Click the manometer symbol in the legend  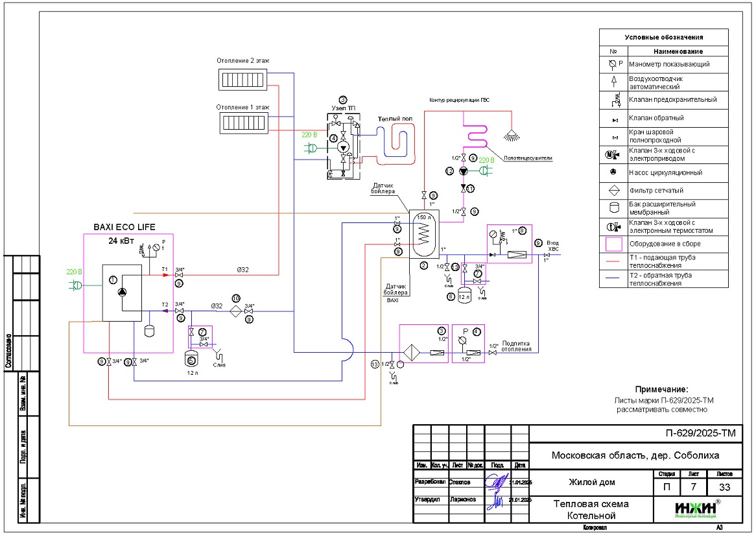(x=612, y=64)
